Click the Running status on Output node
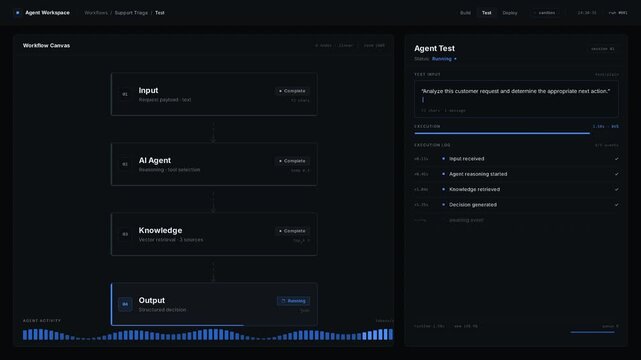This screenshot has width=641, height=360. point(294,301)
